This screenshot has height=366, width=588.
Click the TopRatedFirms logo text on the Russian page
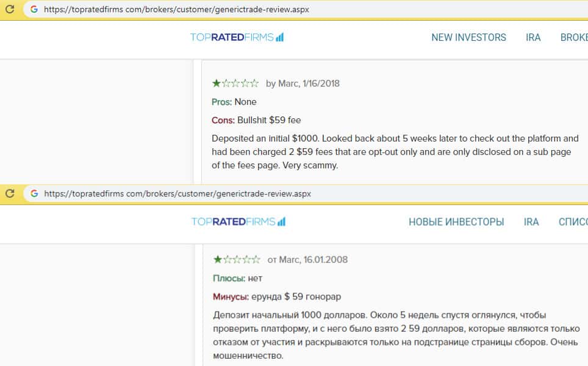[x=233, y=222]
